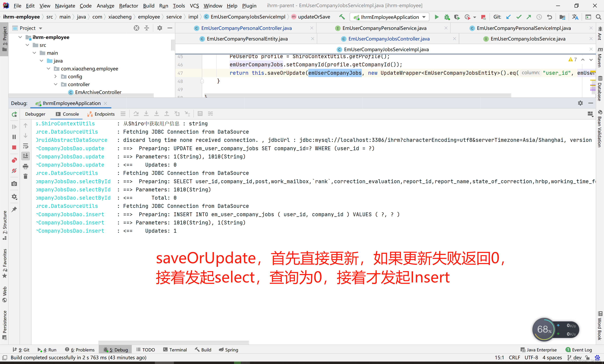Viewport: 604px width, 364px height.
Task: Click the Clear All trash icon in console
Action: click(x=26, y=176)
